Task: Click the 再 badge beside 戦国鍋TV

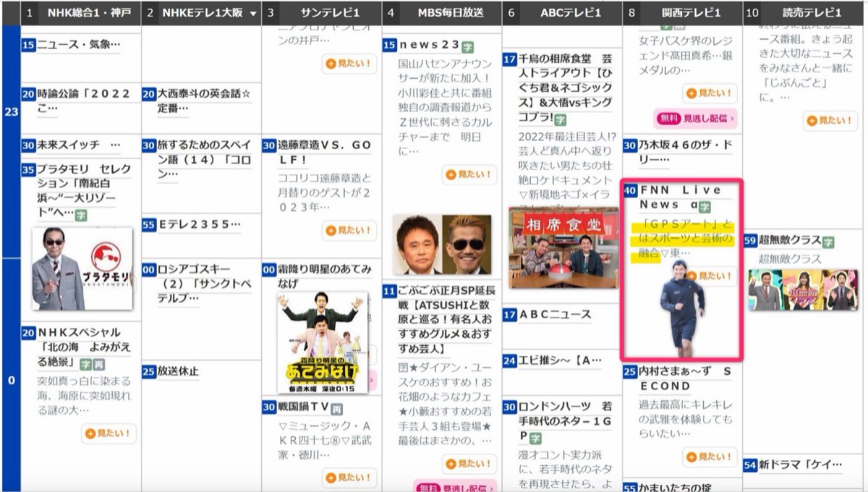Action: point(337,408)
